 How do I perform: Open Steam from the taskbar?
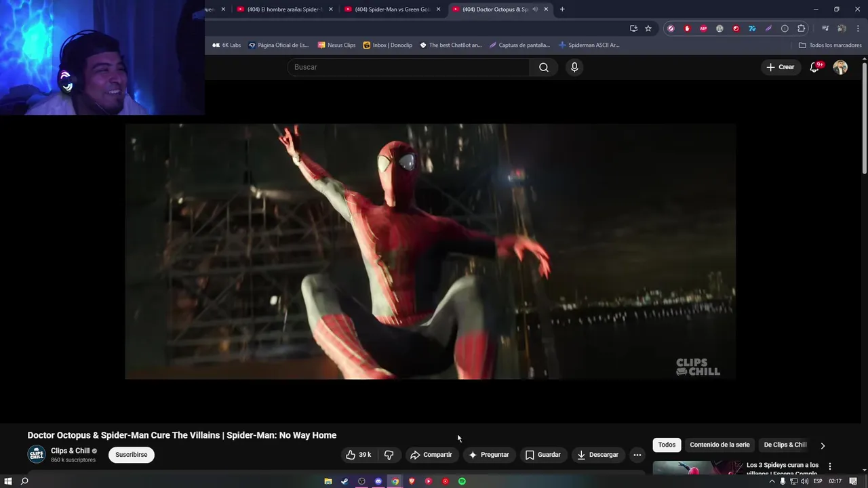click(344, 481)
